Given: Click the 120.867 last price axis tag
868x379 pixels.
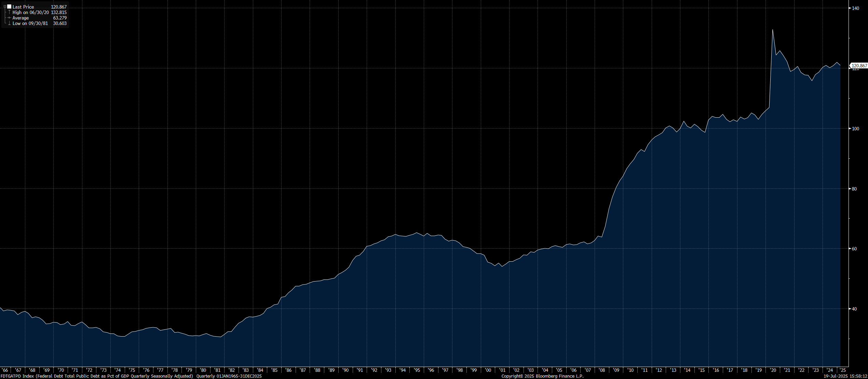Looking at the screenshot, I should [x=859, y=66].
